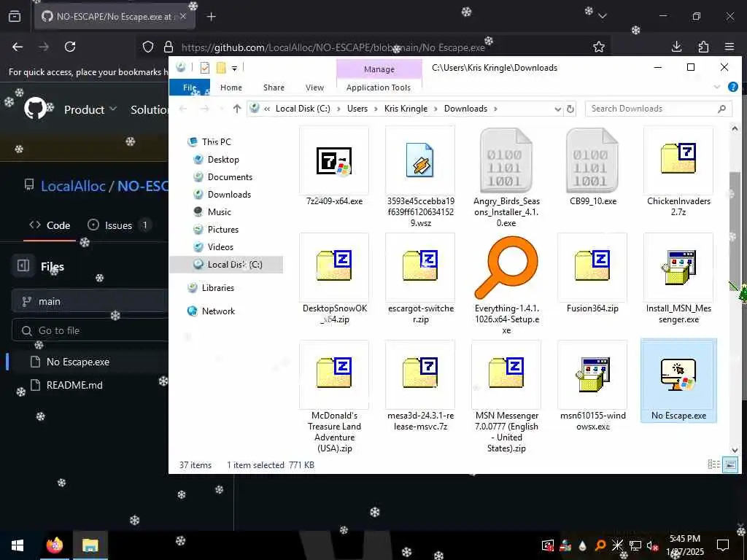Select Angry_Birds_Seasons_Installer file icon
Image resolution: width=747 pixels, height=560 pixels.
(x=506, y=160)
